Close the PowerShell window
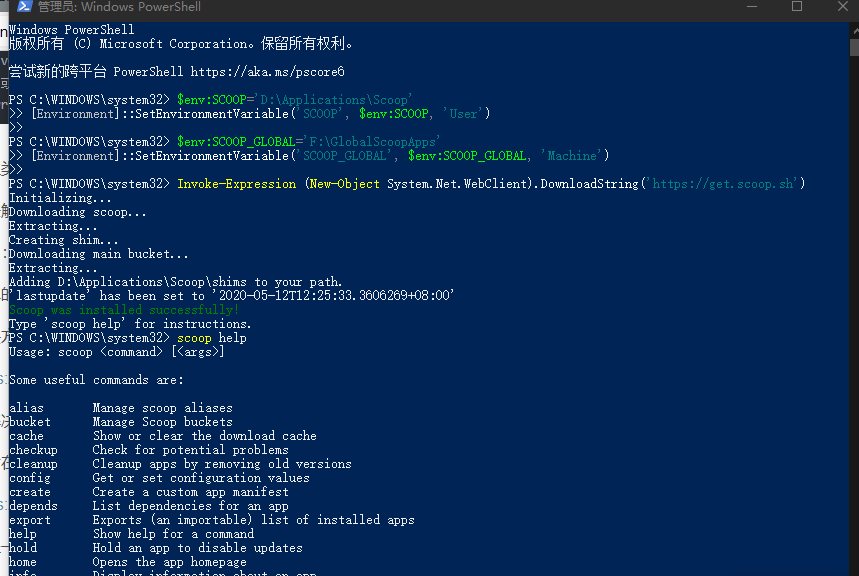The width and height of the screenshot is (859, 576). tap(842, 7)
